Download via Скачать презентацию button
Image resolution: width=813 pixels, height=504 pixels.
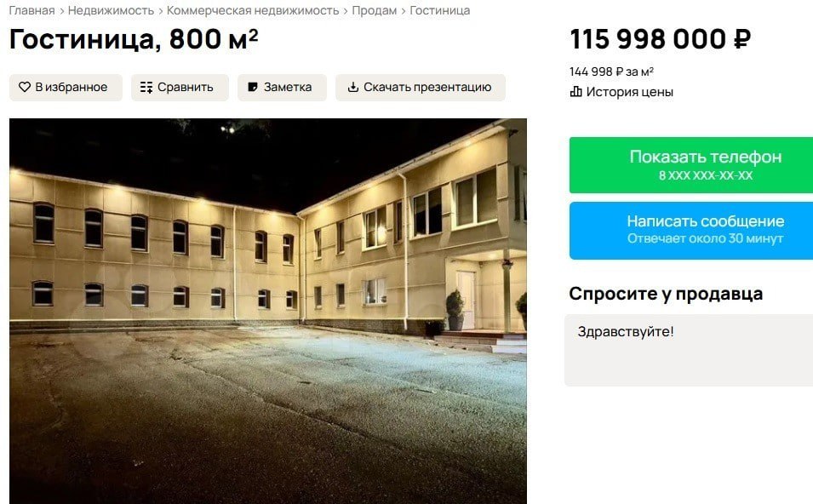(x=420, y=87)
